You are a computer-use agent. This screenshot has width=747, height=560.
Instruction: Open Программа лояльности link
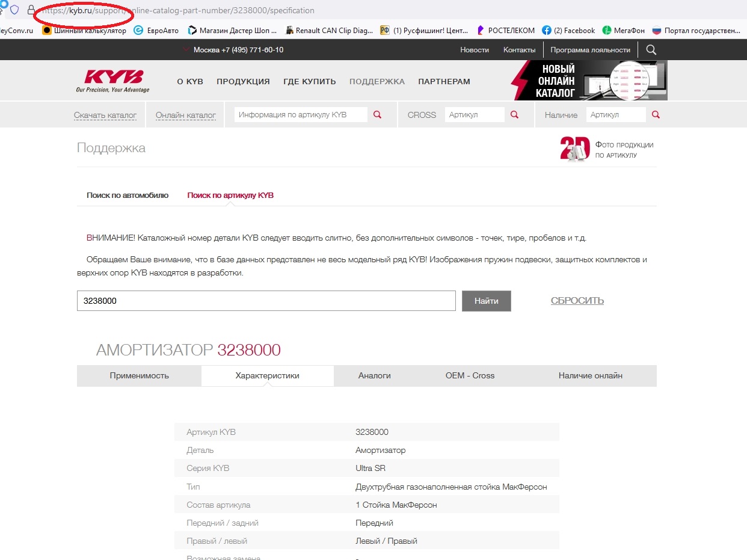(590, 50)
